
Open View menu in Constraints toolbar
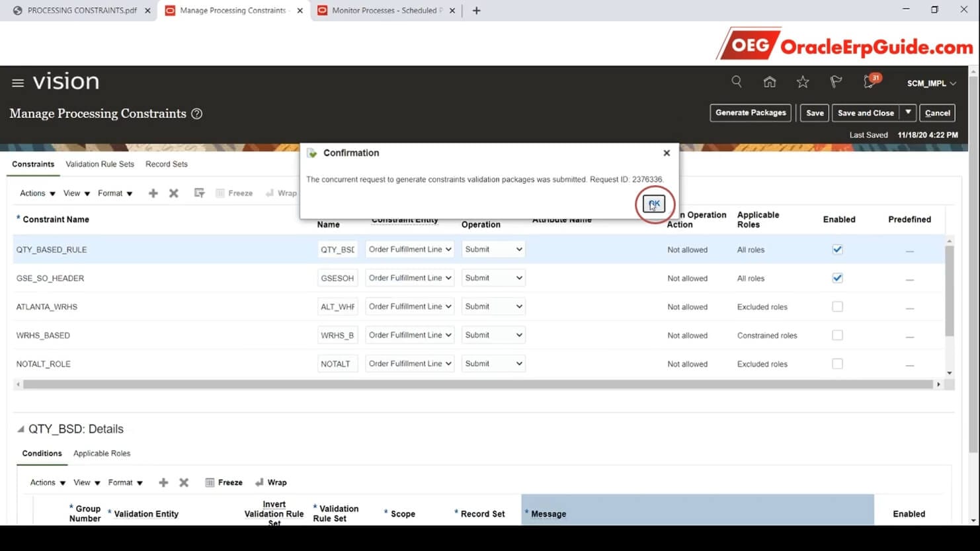77,193
